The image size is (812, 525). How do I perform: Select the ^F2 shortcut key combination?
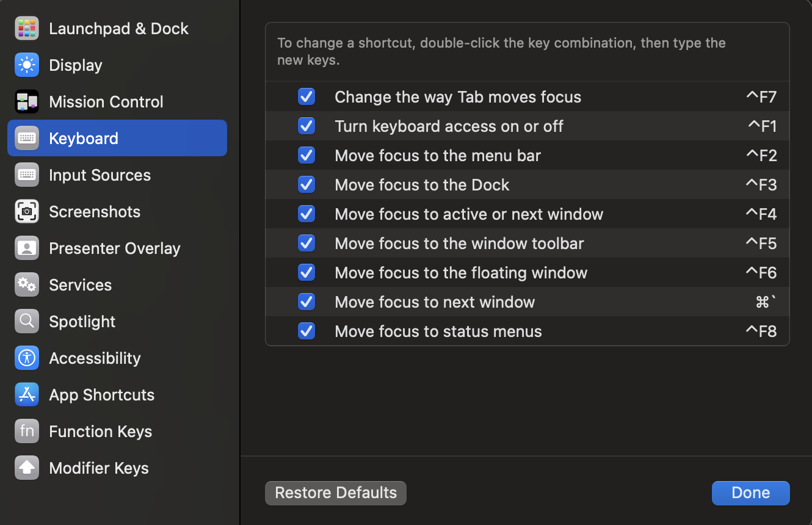tap(761, 156)
